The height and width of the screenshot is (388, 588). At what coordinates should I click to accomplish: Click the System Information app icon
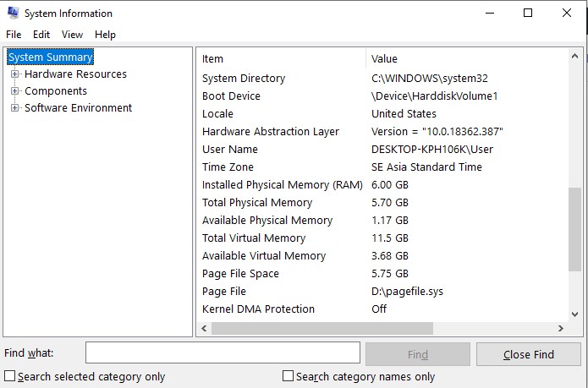[x=14, y=13]
